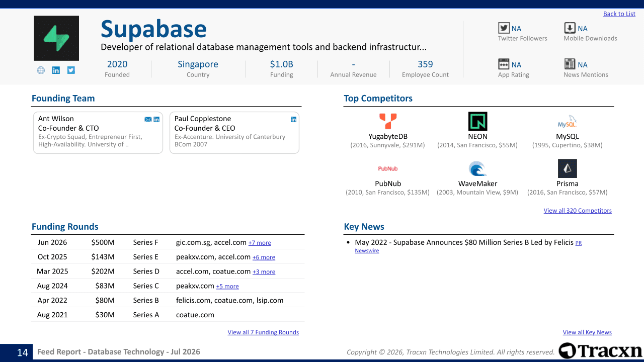The width and height of the screenshot is (644, 362).
Task: Click the Twitter Followers icon
Action: (504, 28)
